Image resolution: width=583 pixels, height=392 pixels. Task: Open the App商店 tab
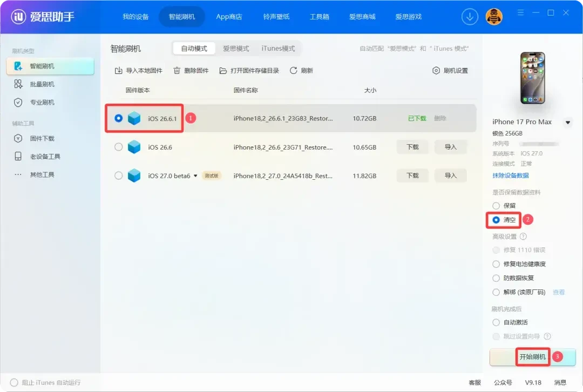pos(229,17)
